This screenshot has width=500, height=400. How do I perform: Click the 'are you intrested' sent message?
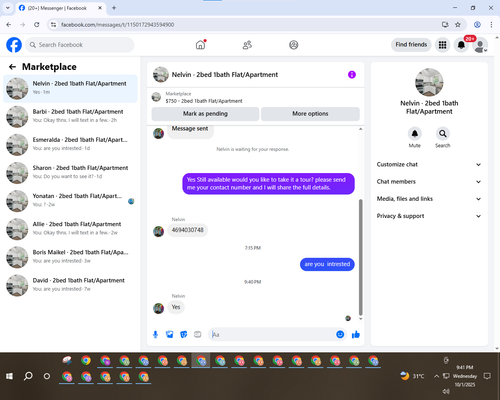tap(327, 264)
